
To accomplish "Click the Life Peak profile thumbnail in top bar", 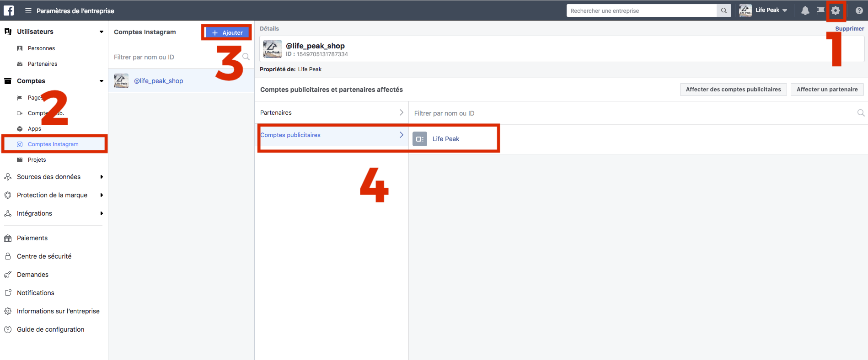I will point(745,11).
